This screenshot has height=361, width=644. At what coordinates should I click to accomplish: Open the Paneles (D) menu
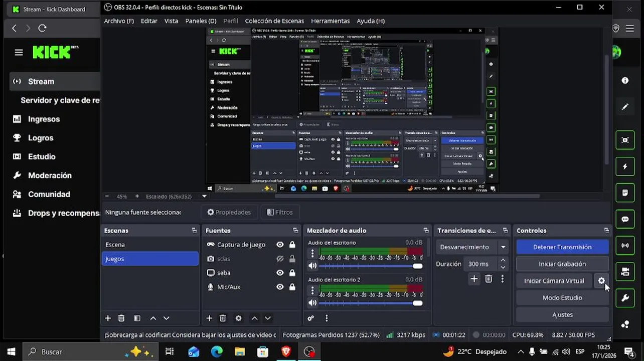(x=201, y=21)
